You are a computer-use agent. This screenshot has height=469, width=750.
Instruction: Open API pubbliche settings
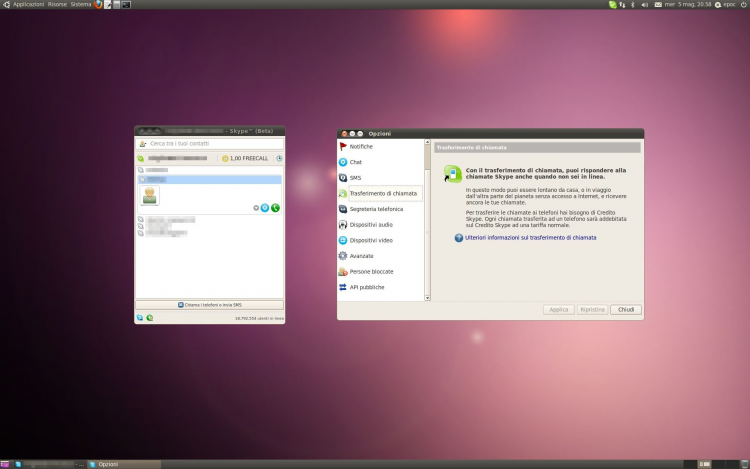point(366,287)
